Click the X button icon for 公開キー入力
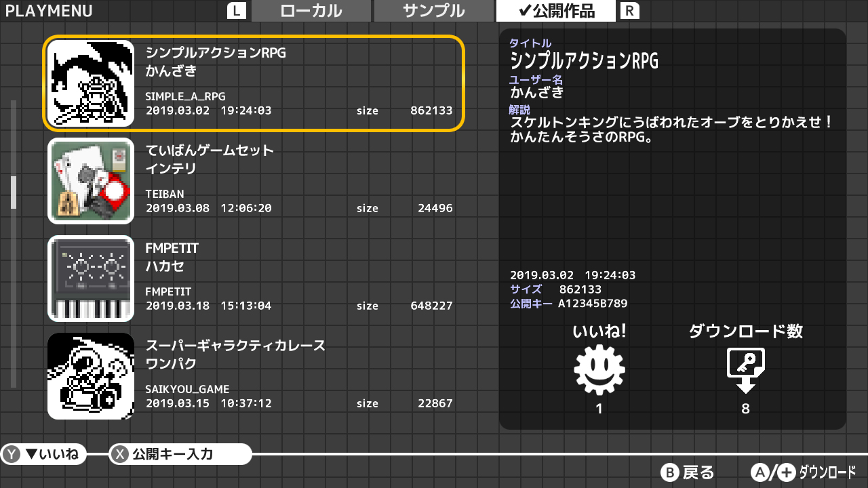 point(120,454)
